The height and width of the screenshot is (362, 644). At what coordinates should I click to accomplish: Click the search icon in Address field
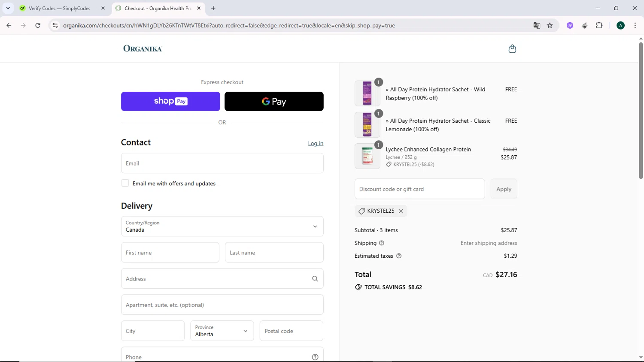(x=315, y=279)
